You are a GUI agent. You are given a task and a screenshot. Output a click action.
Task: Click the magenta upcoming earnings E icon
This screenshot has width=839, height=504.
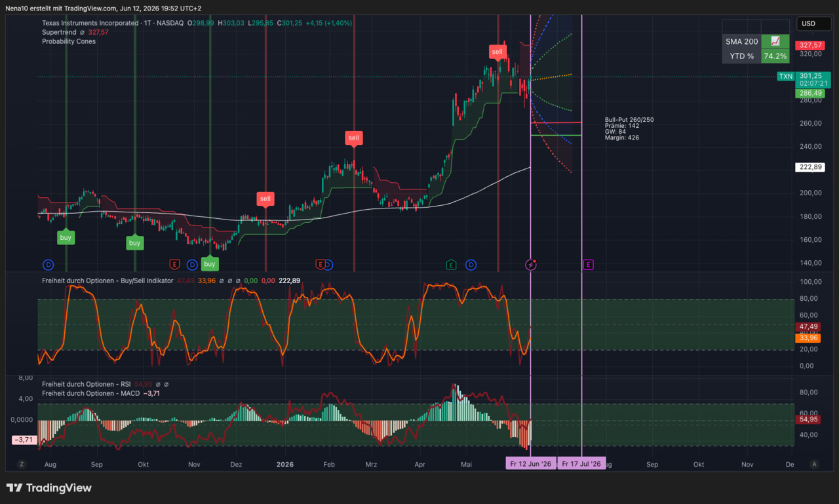[588, 265]
